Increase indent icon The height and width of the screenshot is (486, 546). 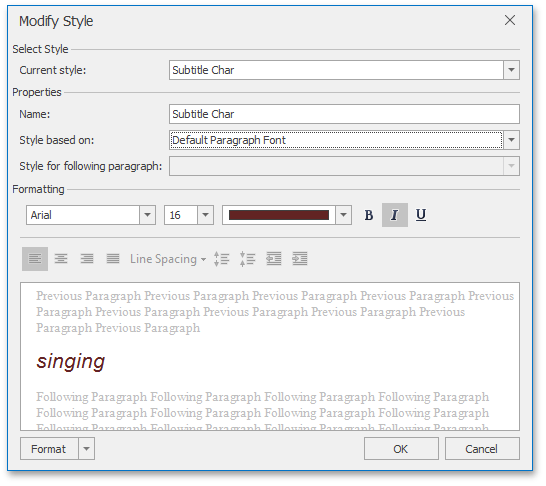pyautogui.click(x=299, y=259)
